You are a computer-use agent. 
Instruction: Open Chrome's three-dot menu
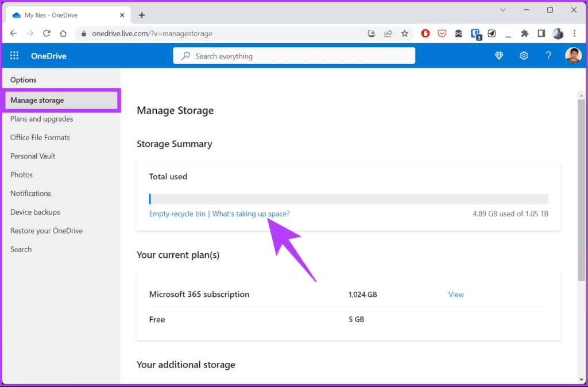pos(574,33)
